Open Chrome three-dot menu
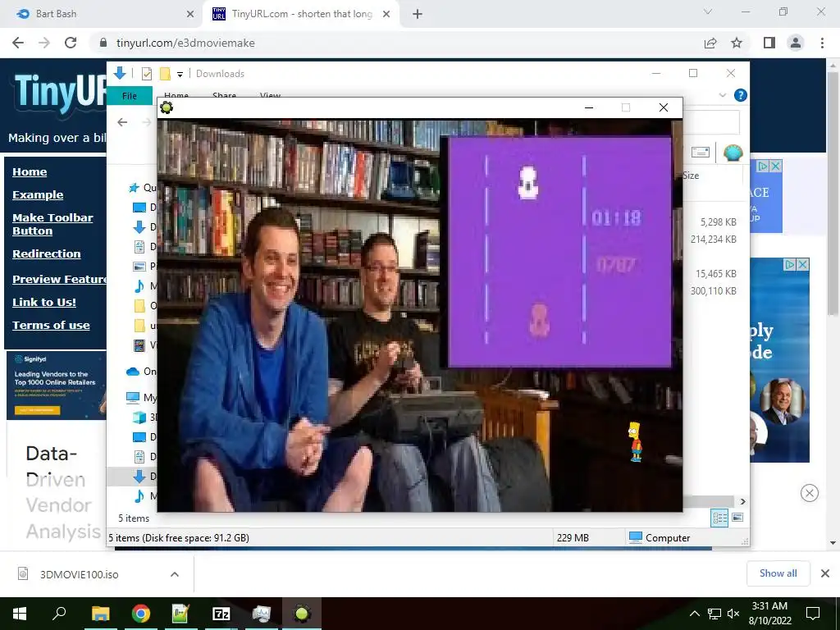This screenshot has width=840, height=630. coord(822,43)
